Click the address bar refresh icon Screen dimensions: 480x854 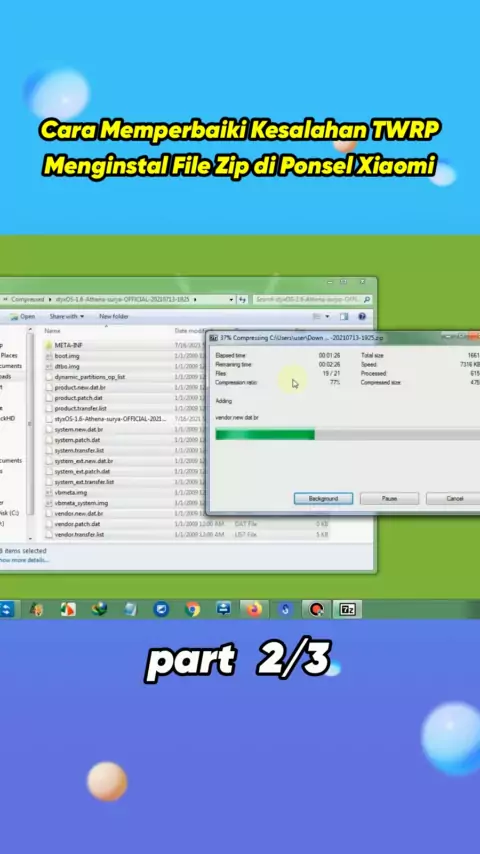pyautogui.click(x=243, y=300)
